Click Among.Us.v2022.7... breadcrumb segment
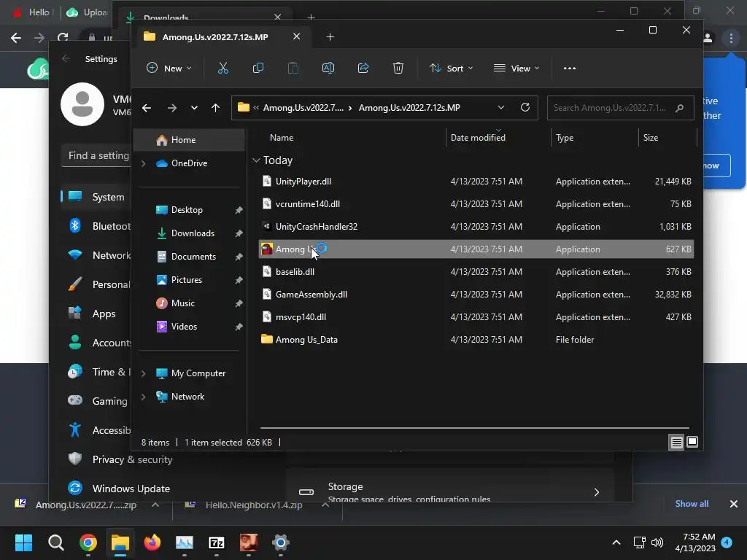The image size is (747, 560). [x=303, y=108]
